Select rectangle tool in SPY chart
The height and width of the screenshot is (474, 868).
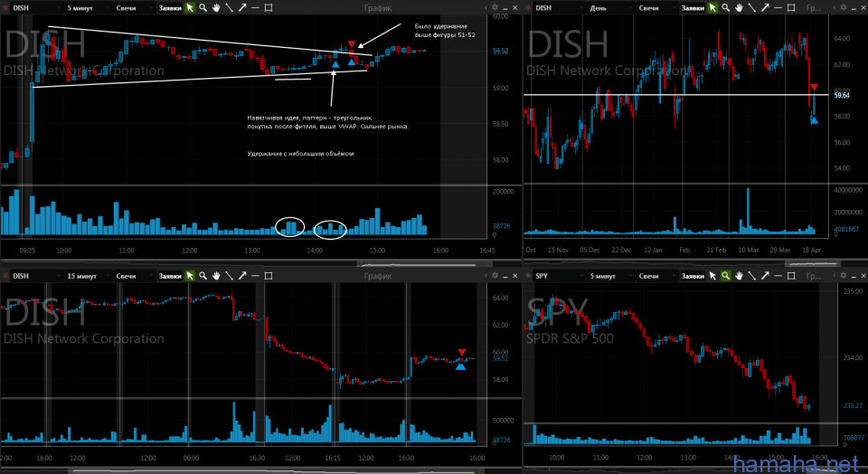point(791,276)
